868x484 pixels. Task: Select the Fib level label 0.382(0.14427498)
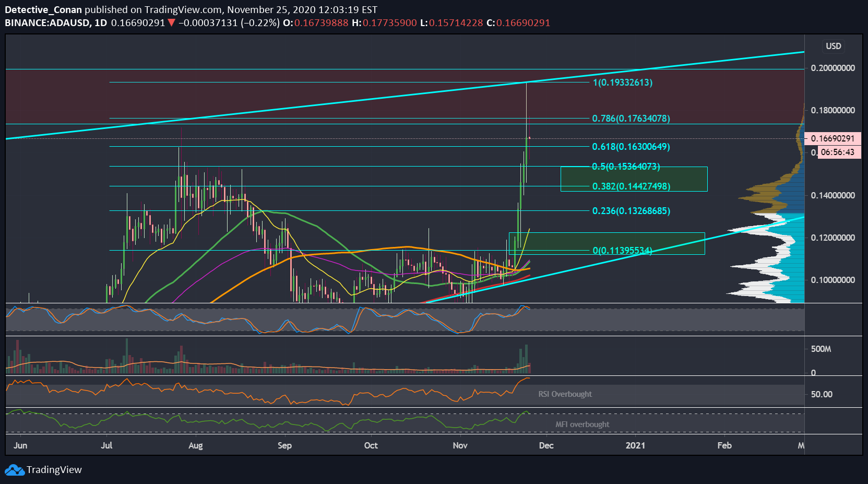[631, 186]
